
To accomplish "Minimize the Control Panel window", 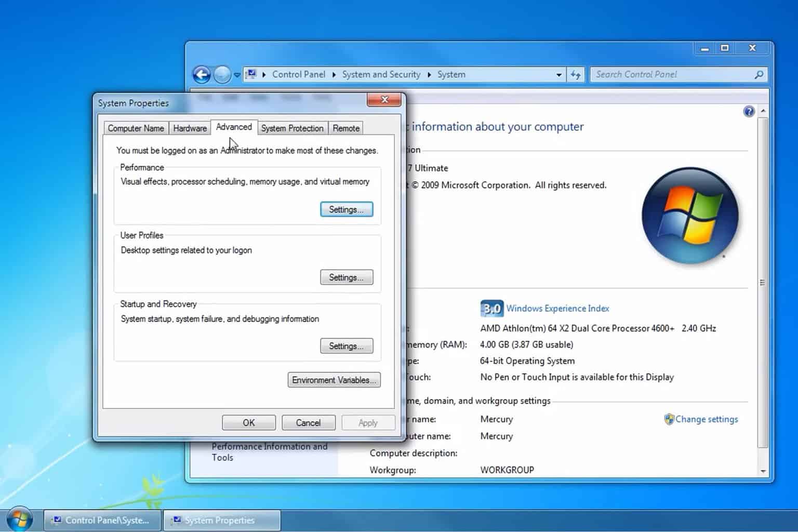I will (x=704, y=48).
